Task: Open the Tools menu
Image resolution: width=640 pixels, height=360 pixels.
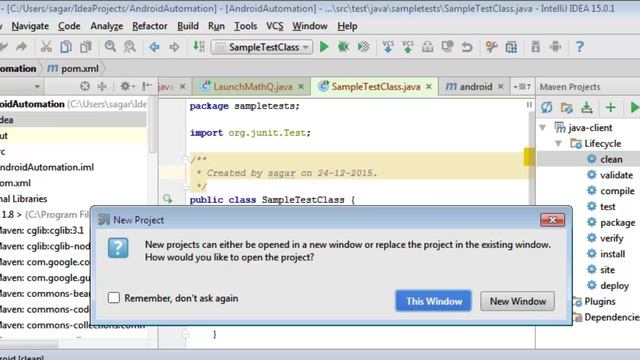Action: coord(245,26)
